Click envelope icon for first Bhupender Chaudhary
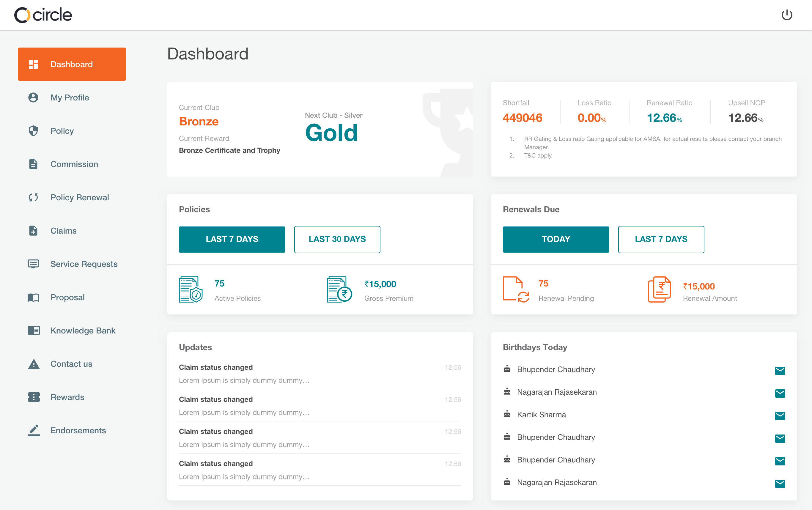This screenshot has width=812, height=510. tap(780, 371)
